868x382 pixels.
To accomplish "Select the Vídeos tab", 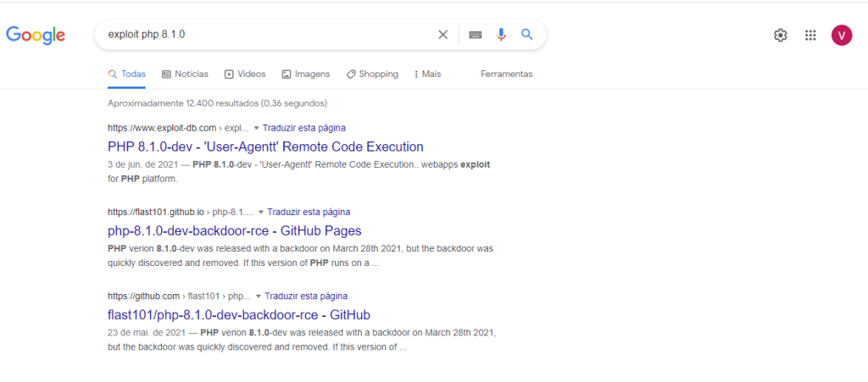I will point(245,75).
